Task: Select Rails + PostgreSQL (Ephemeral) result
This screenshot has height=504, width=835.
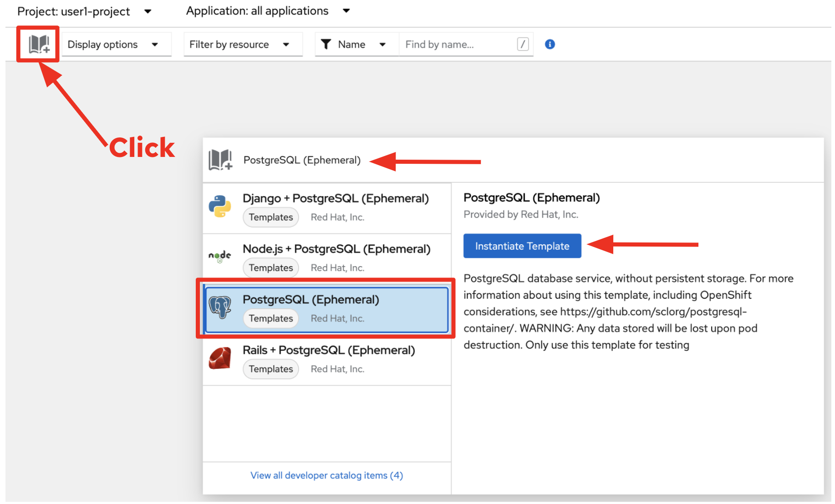Action: (x=327, y=360)
